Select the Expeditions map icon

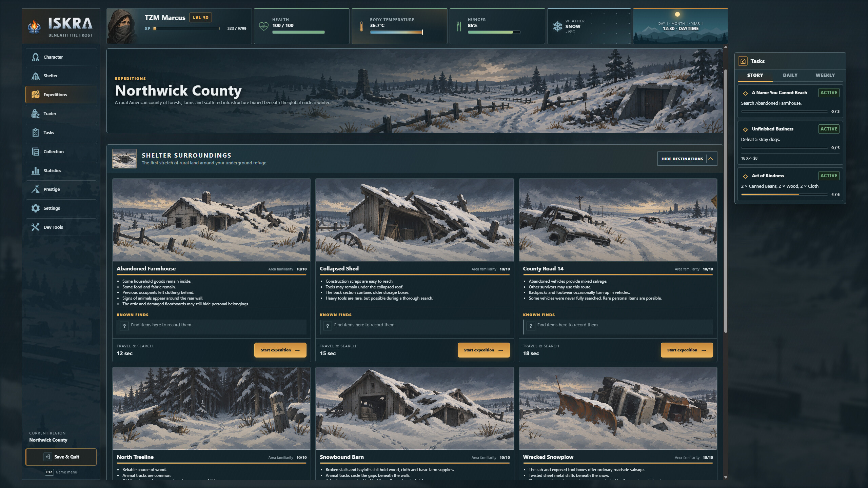[35, 95]
